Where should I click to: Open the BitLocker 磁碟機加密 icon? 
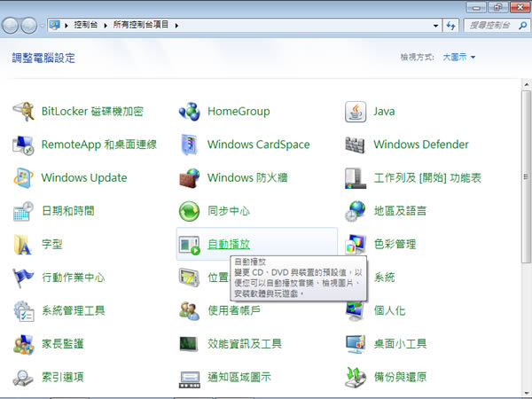23,112
